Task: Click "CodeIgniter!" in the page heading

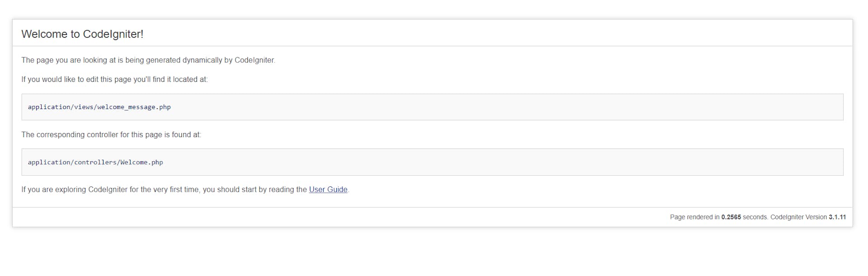Action: click(x=113, y=34)
